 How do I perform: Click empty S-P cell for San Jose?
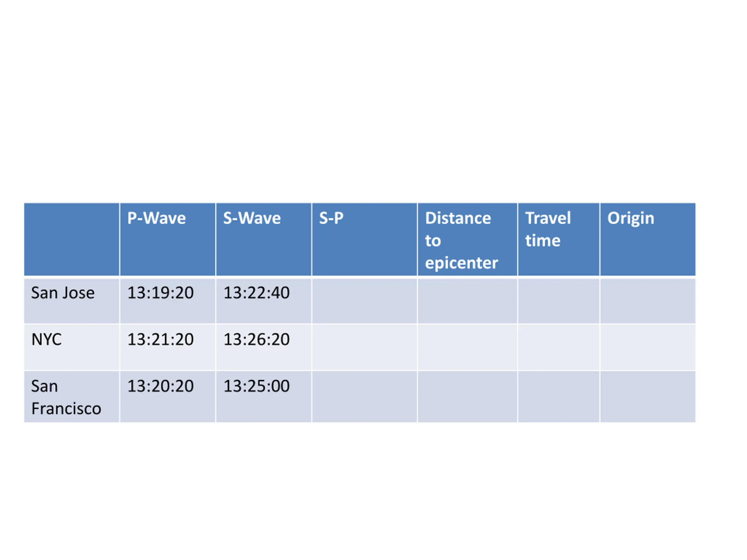[x=364, y=300]
